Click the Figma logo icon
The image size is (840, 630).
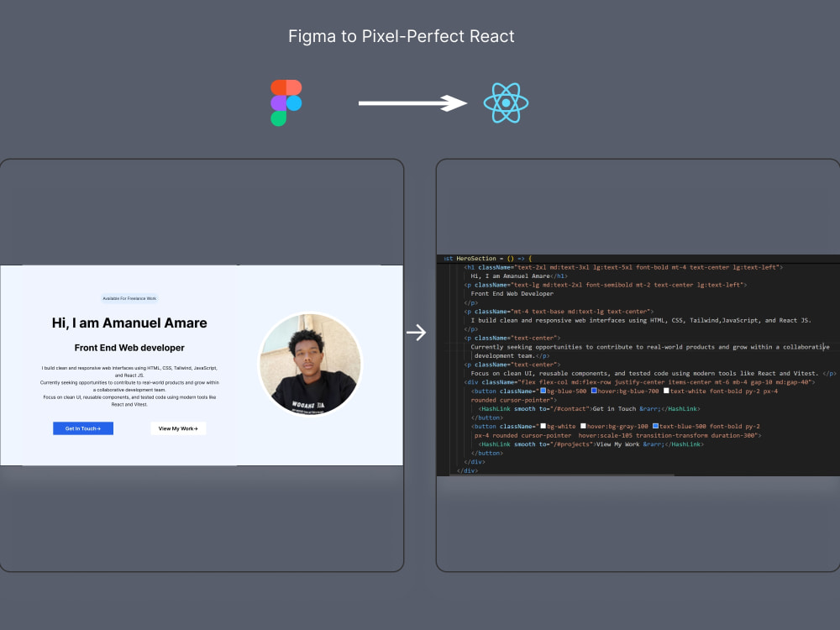pyautogui.click(x=286, y=102)
